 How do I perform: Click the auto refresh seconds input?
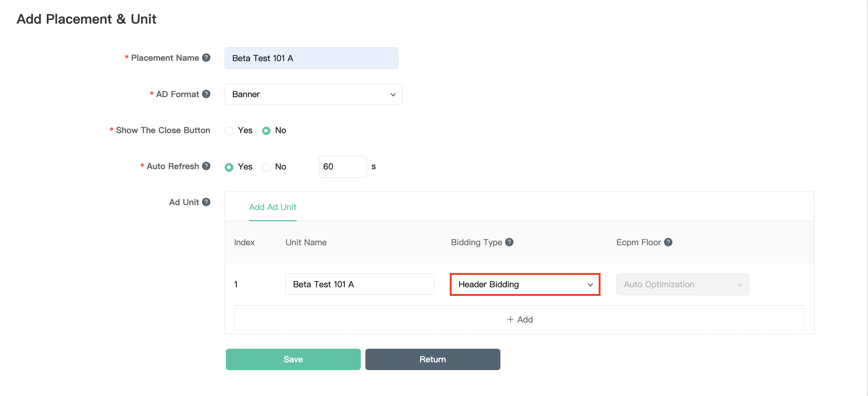pyautogui.click(x=342, y=167)
